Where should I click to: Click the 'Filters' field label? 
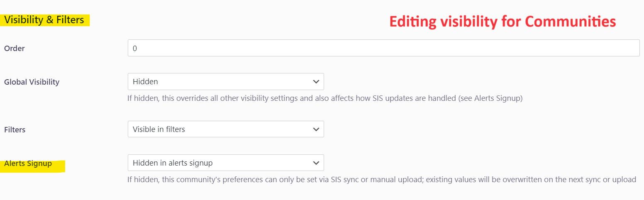click(x=15, y=130)
